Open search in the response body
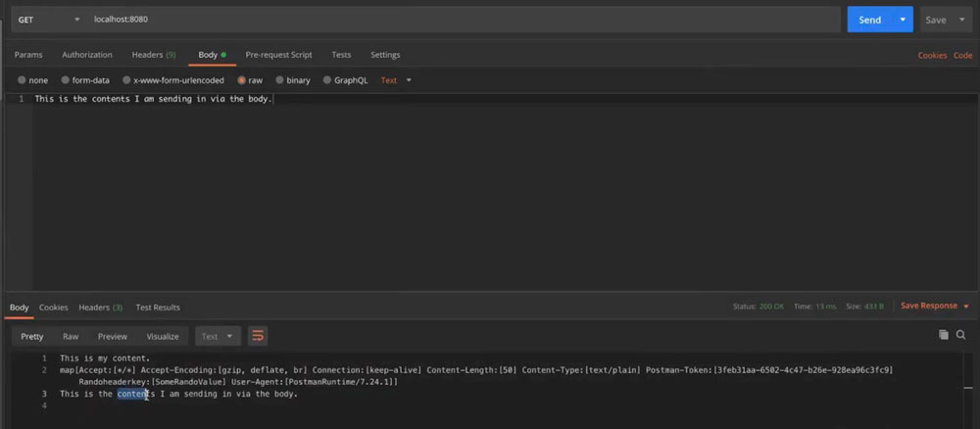This screenshot has width=980, height=429. tap(960, 335)
